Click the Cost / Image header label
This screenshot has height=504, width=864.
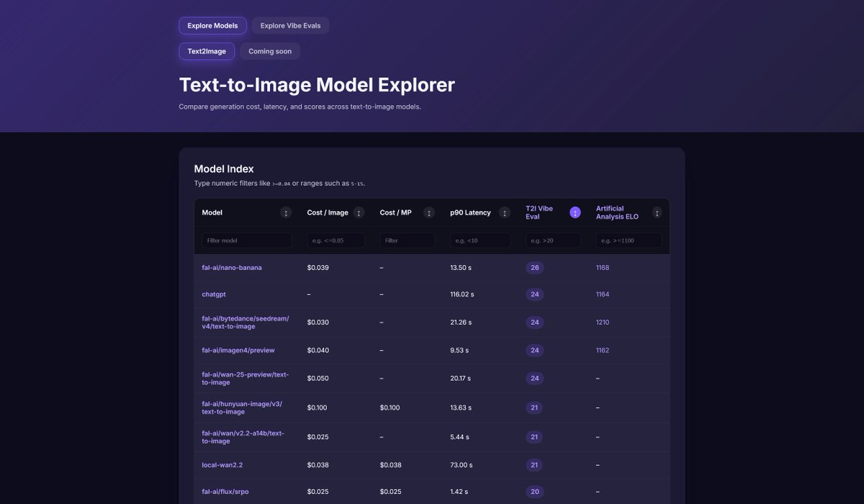[x=328, y=212]
